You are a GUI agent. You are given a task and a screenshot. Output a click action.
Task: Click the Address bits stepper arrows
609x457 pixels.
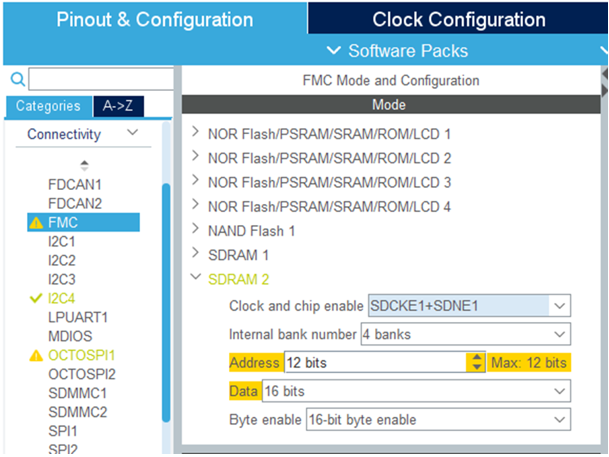click(475, 363)
